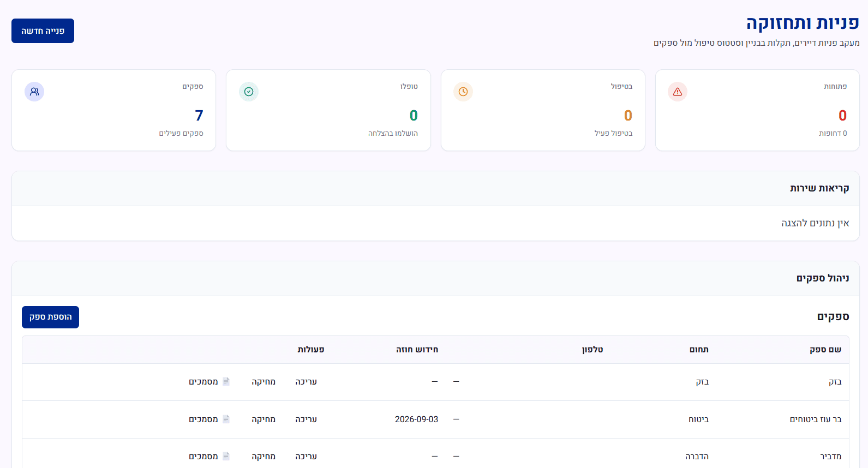The width and height of the screenshot is (868, 468).
Task: Click the document icon in the בזק row
Action: (x=226, y=382)
